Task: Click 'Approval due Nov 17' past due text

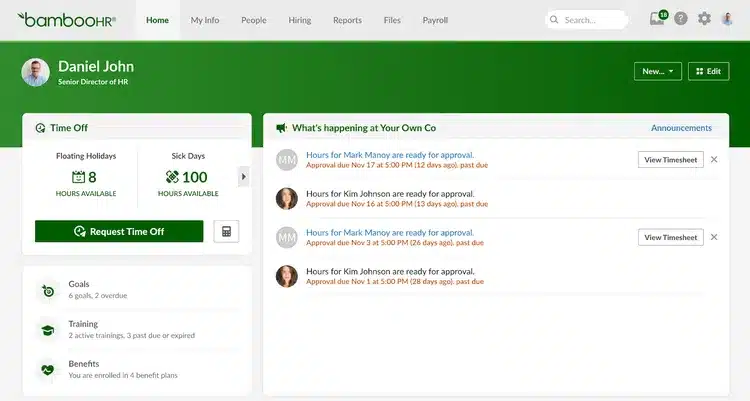Action: (x=397, y=165)
